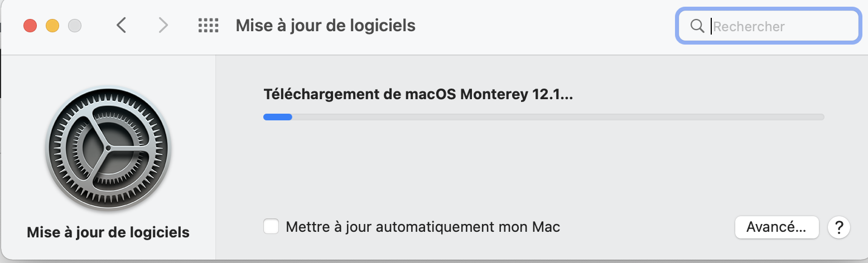Click inside the Rechercher search field
Screen dimensions: 868x263
pyautogui.click(x=781, y=26)
